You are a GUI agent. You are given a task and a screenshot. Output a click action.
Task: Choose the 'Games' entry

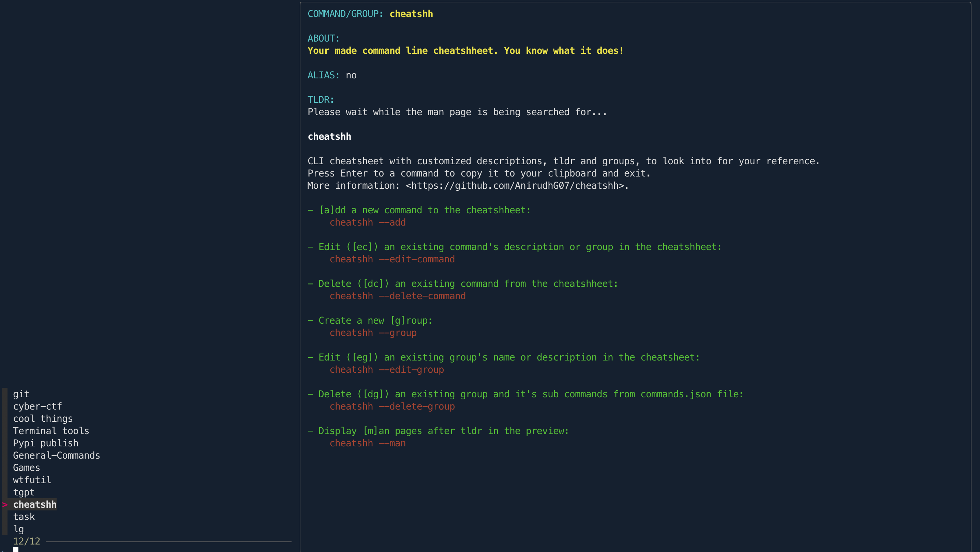[x=26, y=467]
